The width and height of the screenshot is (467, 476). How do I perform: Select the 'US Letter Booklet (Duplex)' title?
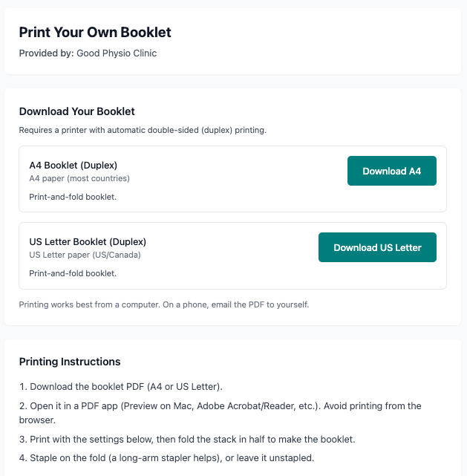(x=88, y=242)
